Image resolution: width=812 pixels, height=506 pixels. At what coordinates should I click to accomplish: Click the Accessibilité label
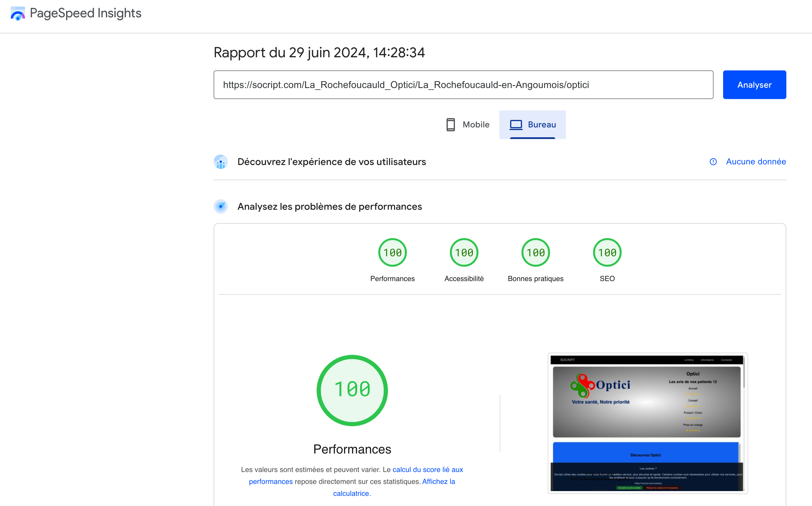tap(464, 278)
